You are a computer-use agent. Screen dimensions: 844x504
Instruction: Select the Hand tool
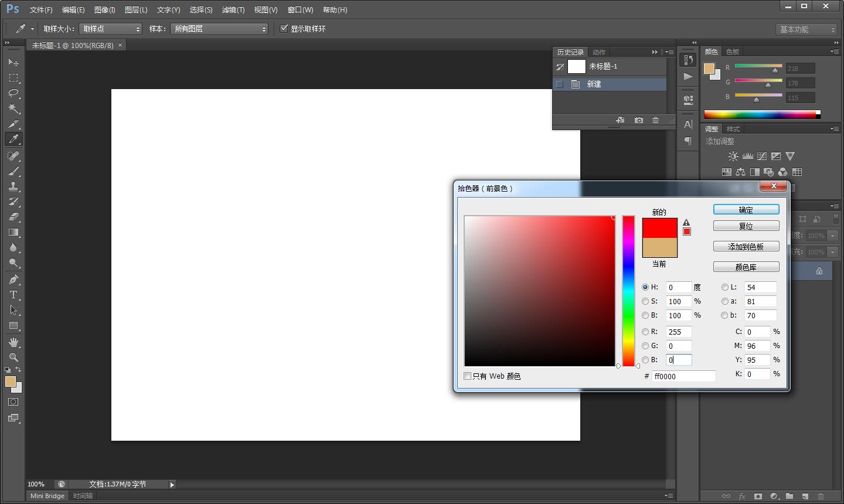(13, 342)
